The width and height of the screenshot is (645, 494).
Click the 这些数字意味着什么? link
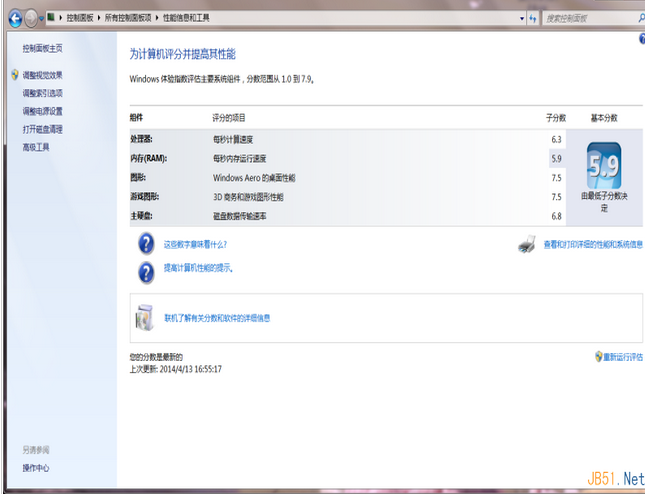click(196, 244)
